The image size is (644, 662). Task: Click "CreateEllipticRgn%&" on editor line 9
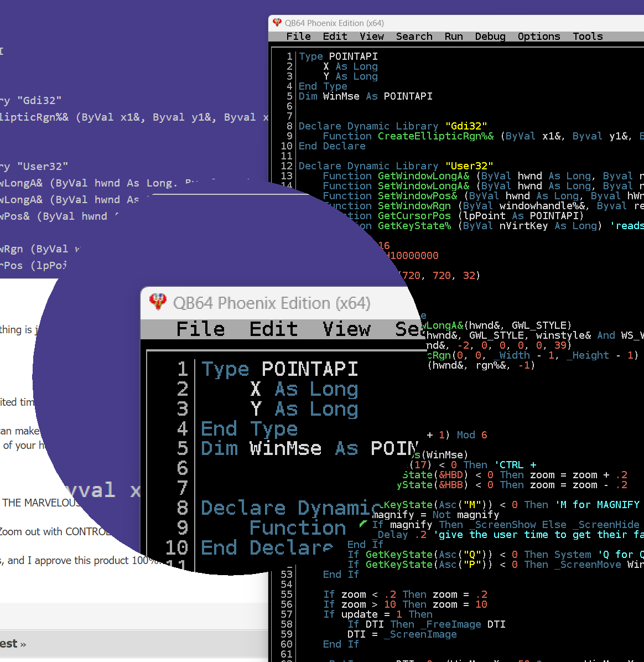click(x=435, y=136)
